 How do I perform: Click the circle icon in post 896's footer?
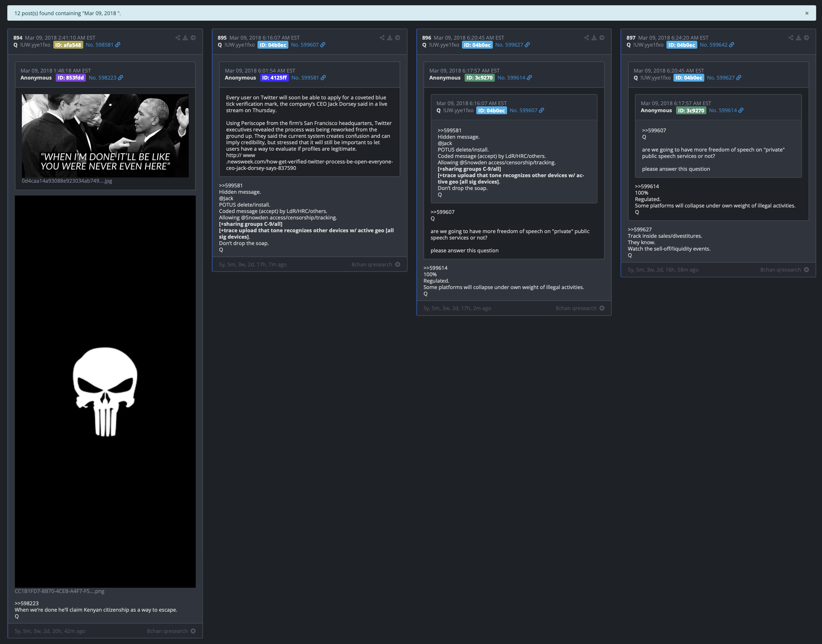[602, 308]
